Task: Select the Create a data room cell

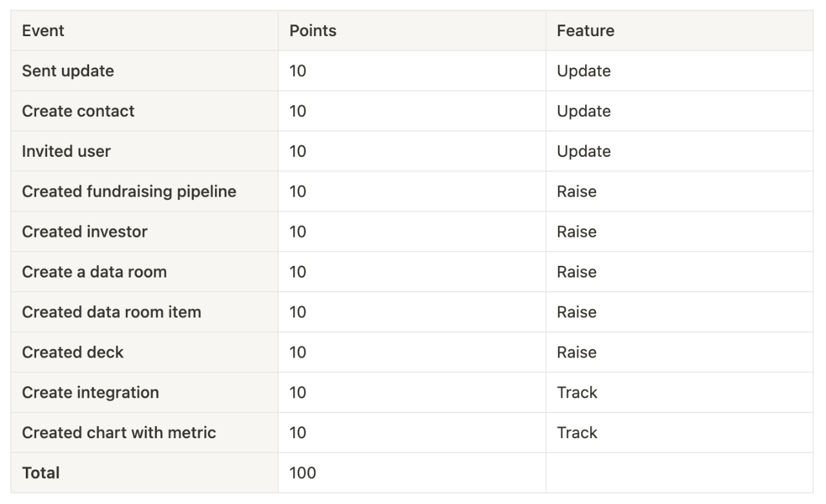Action: coord(145,272)
